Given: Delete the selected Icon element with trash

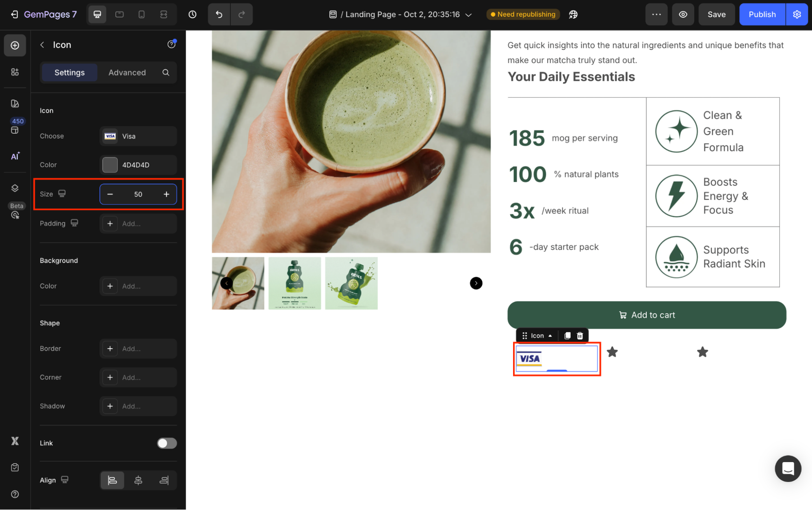Looking at the screenshot, I should point(580,336).
